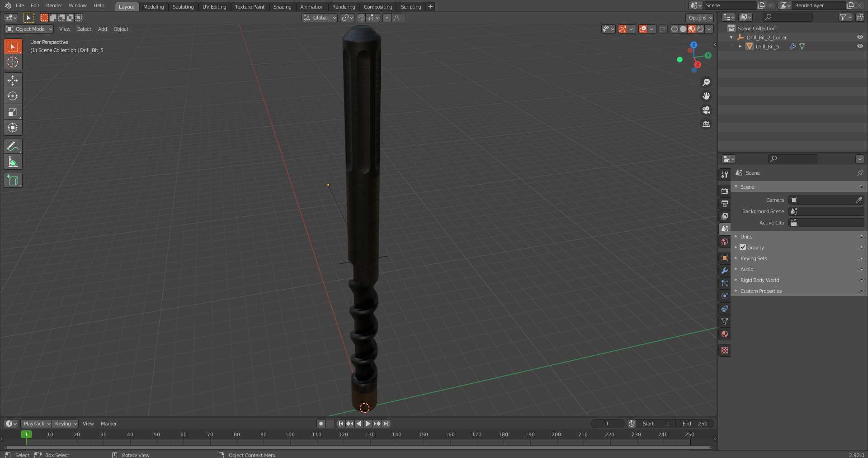Open Render properties tab
The width and height of the screenshot is (868, 458).
click(x=725, y=191)
